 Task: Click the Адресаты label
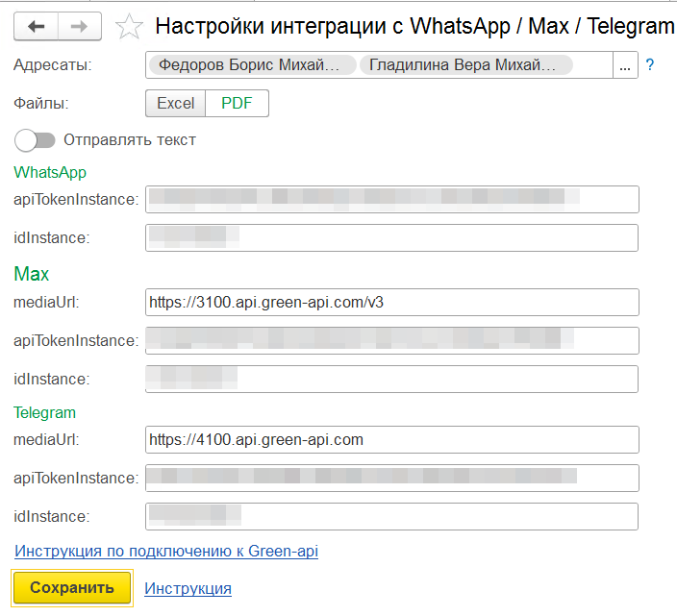[x=53, y=65]
